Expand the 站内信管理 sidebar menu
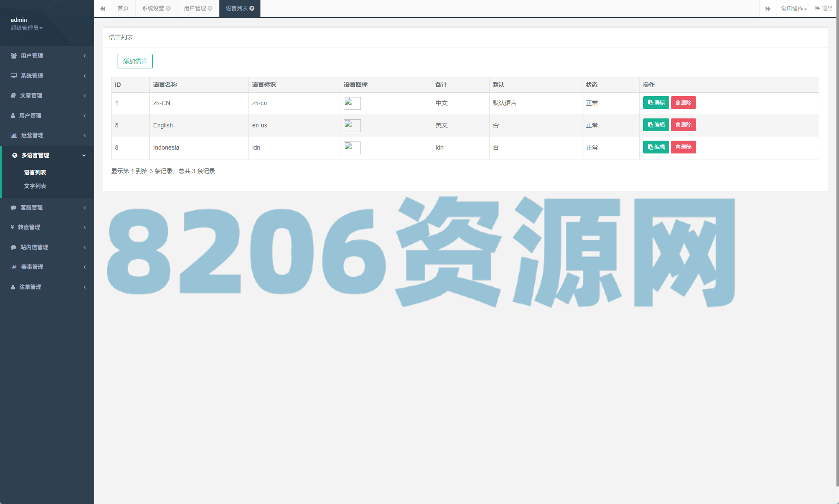Screen dimensions: 839x504 point(47,247)
